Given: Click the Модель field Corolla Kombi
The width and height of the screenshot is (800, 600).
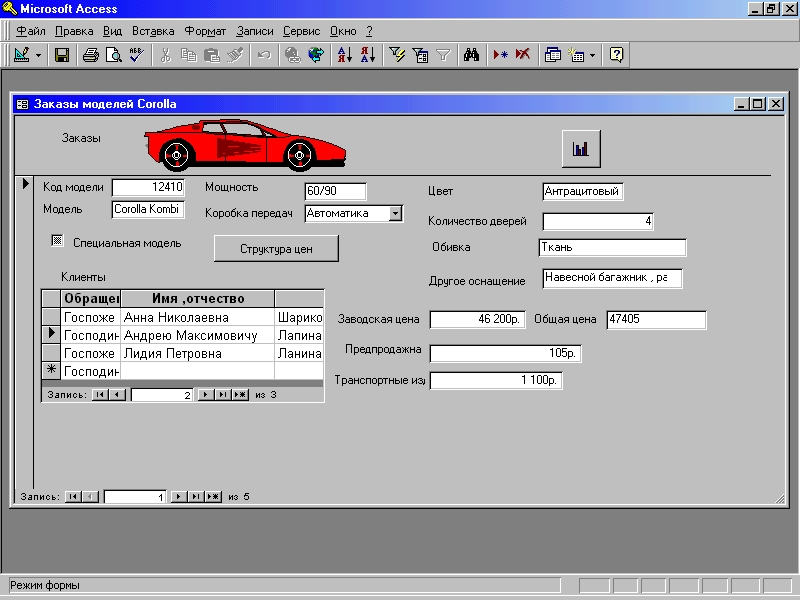Looking at the screenshot, I should (148, 209).
